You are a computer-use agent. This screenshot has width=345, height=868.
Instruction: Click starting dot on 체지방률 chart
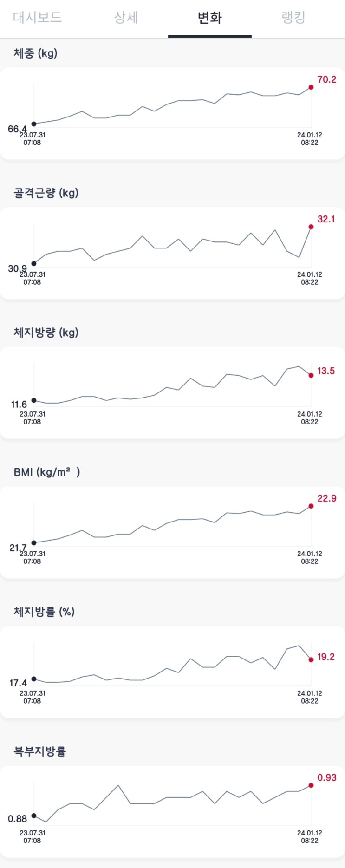tap(34, 679)
